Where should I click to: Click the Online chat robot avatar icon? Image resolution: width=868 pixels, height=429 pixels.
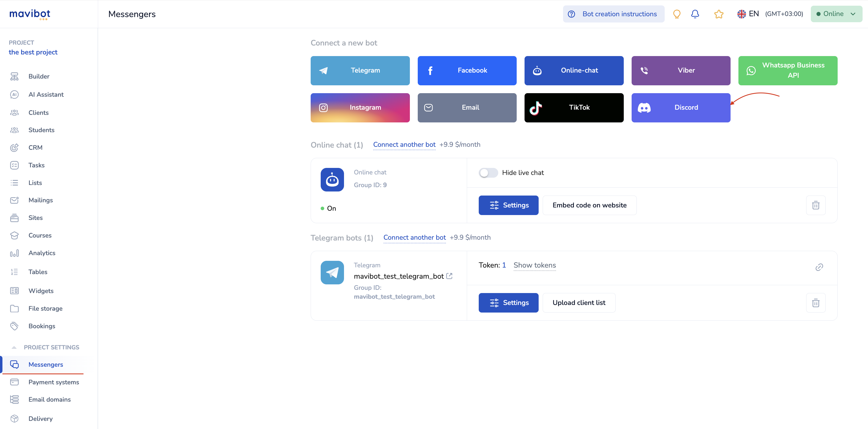point(332,180)
